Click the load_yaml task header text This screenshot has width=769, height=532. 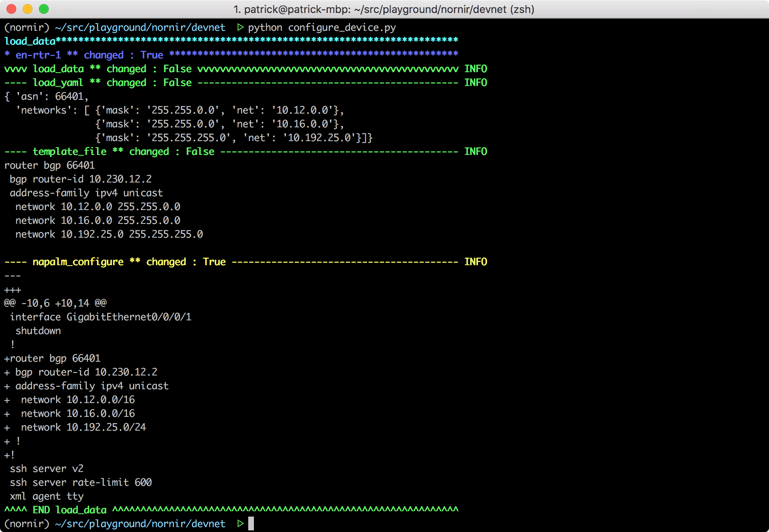click(x=58, y=83)
